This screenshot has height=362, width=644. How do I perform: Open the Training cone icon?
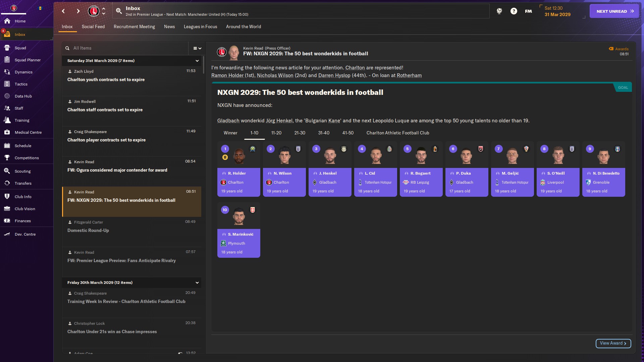click(7, 120)
